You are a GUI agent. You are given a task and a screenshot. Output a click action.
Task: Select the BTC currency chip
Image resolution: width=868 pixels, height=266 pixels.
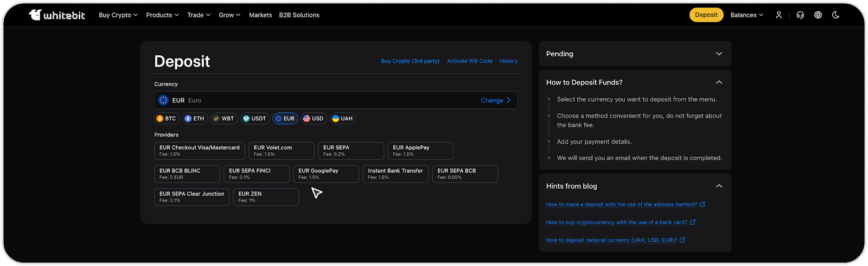click(166, 119)
